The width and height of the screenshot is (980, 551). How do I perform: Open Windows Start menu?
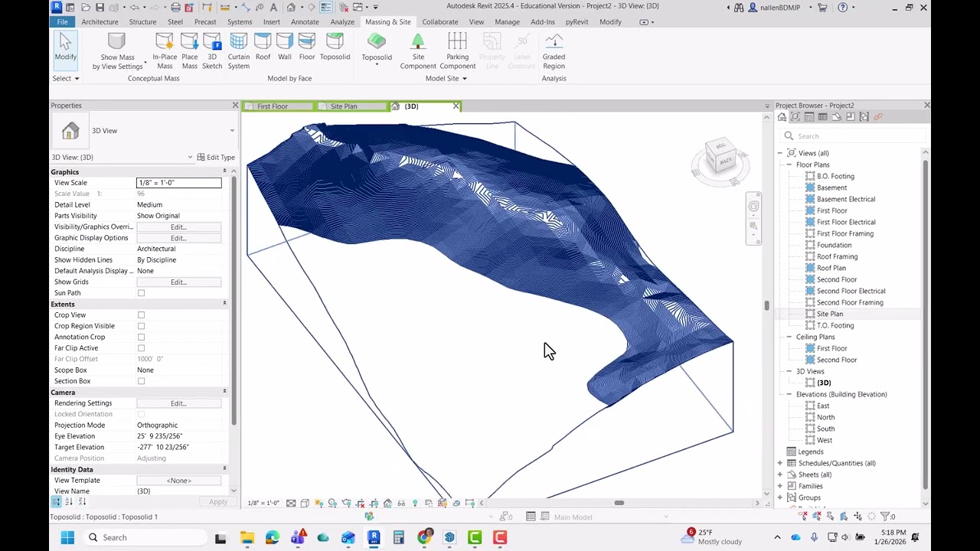point(67,537)
